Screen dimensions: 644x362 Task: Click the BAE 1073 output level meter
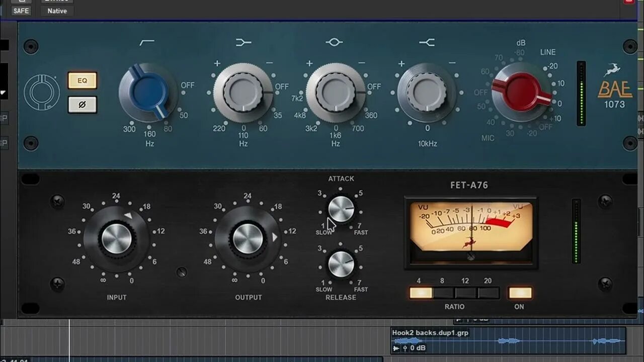581,94
